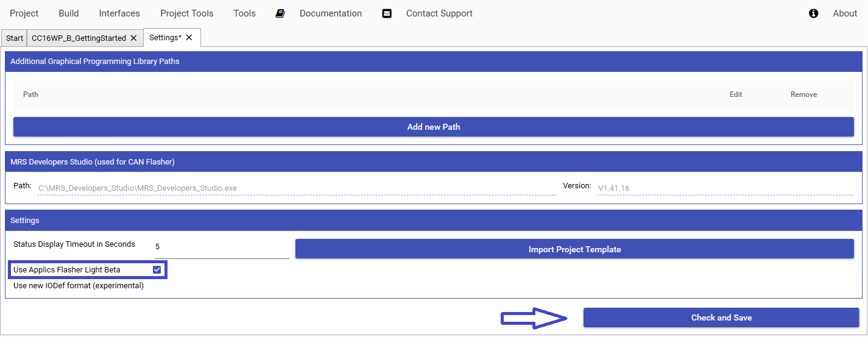
Task: Close the Settings tab
Action: (x=189, y=38)
